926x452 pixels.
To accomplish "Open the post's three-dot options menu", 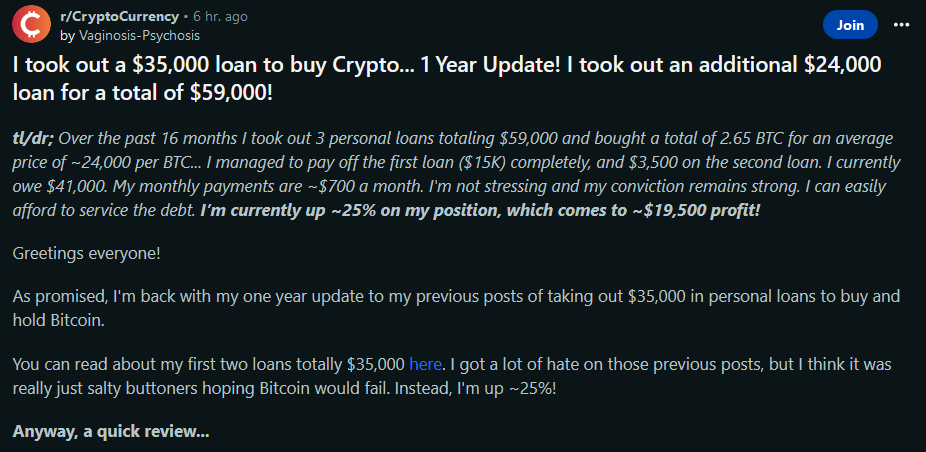I will pyautogui.click(x=902, y=24).
